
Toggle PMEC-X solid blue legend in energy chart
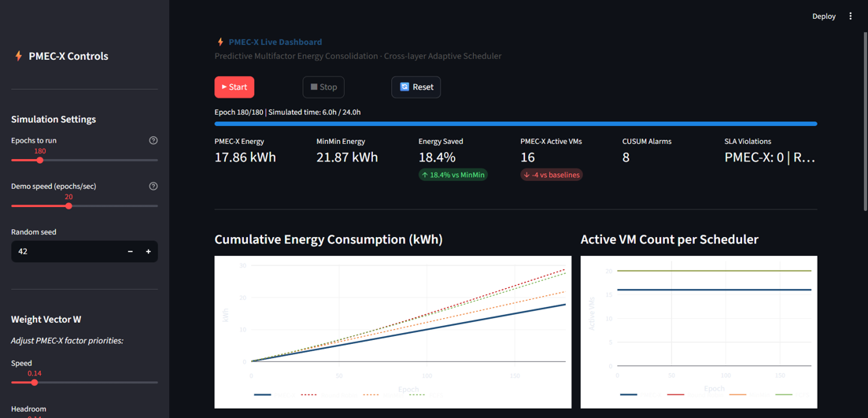pyautogui.click(x=275, y=394)
